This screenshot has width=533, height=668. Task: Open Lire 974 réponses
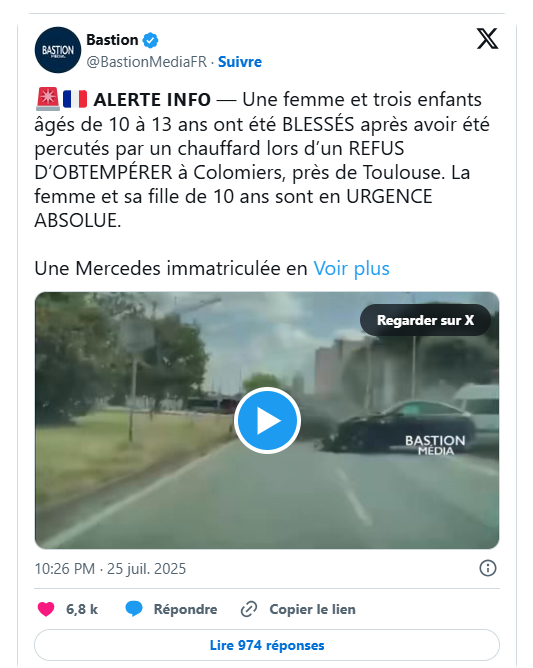(267, 645)
